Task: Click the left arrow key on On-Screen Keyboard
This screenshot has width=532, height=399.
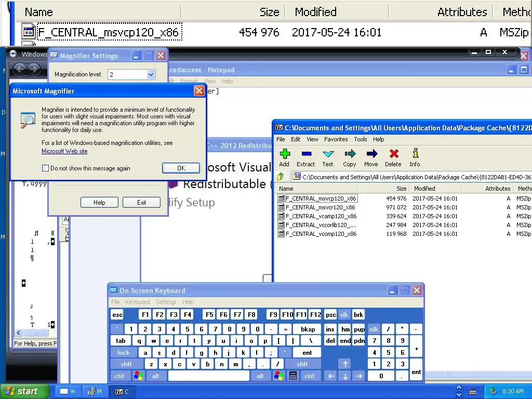Action: (331, 376)
